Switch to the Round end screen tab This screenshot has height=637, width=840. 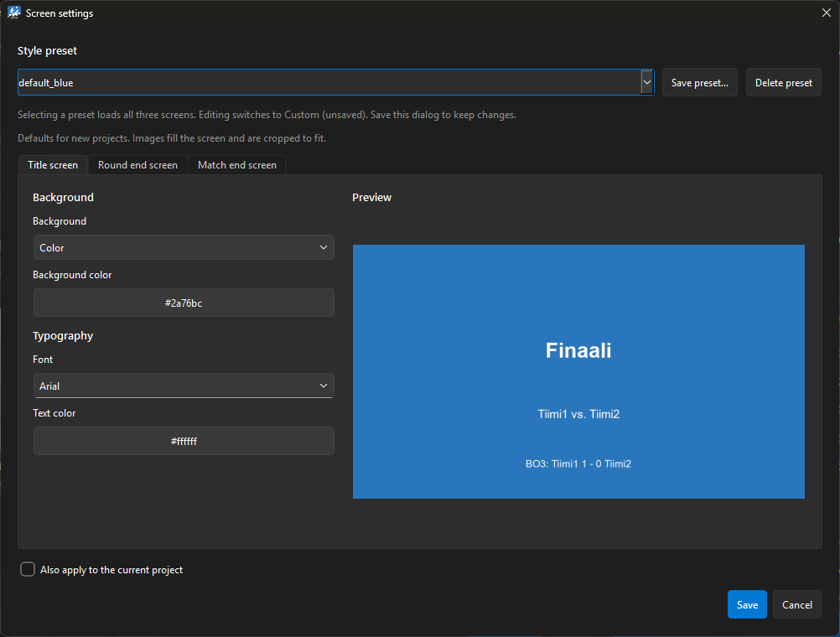point(137,165)
